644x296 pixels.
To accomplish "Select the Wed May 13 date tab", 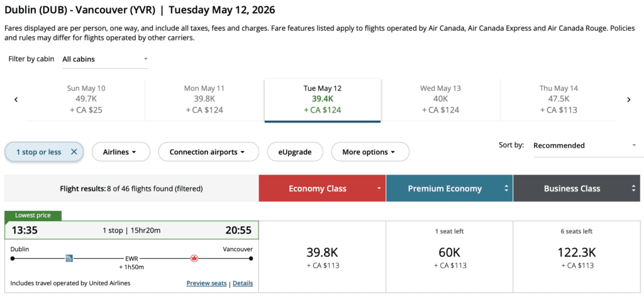I will [x=440, y=100].
